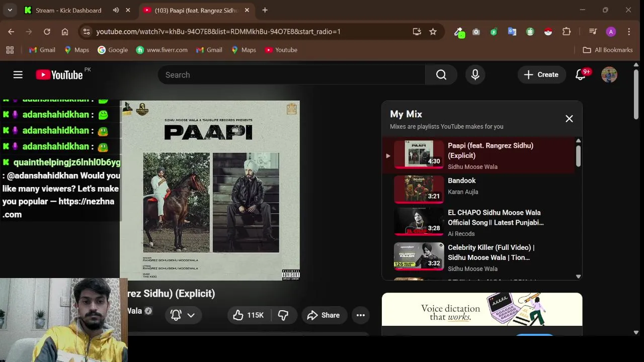This screenshot has height=362, width=644.
Task: Toggle the channel subscription notification bell
Action: [x=176, y=315]
